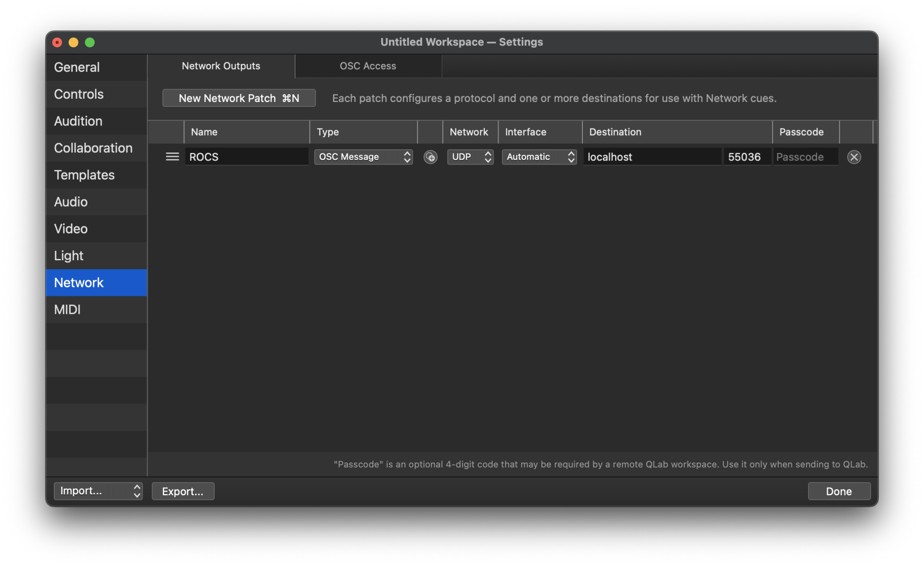Viewport: 924px width, 567px height.
Task: Click the Done button
Action: point(838,491)
